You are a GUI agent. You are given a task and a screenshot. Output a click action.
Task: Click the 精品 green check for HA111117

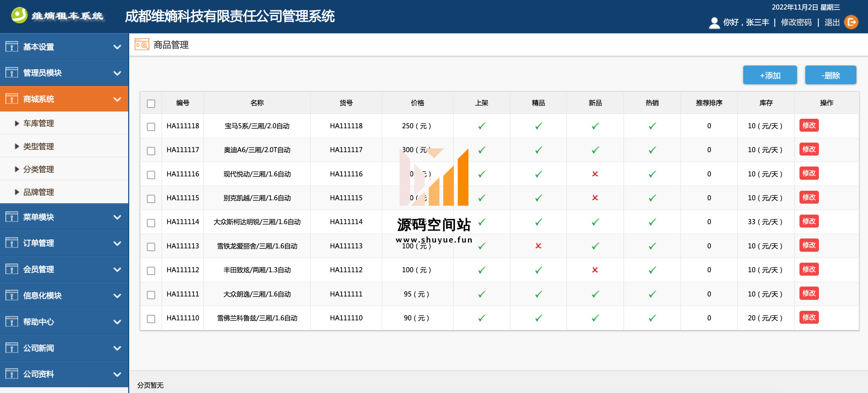click(x=539, y=150)
